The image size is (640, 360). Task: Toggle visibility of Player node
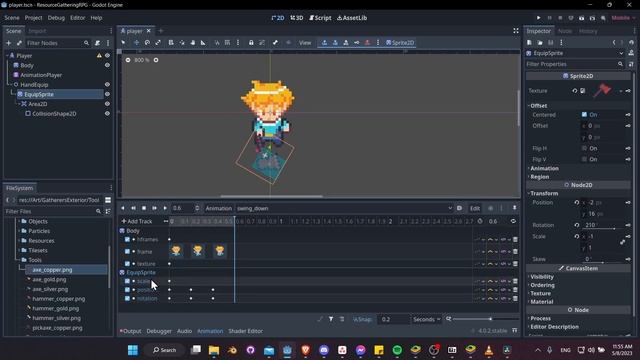pos(107,56)
